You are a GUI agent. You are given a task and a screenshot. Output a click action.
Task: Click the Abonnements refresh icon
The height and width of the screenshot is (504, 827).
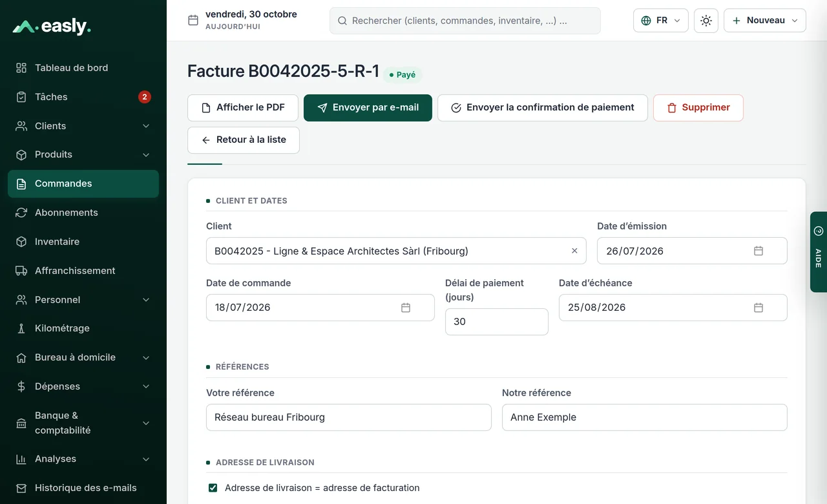click(x=21, y=213)
